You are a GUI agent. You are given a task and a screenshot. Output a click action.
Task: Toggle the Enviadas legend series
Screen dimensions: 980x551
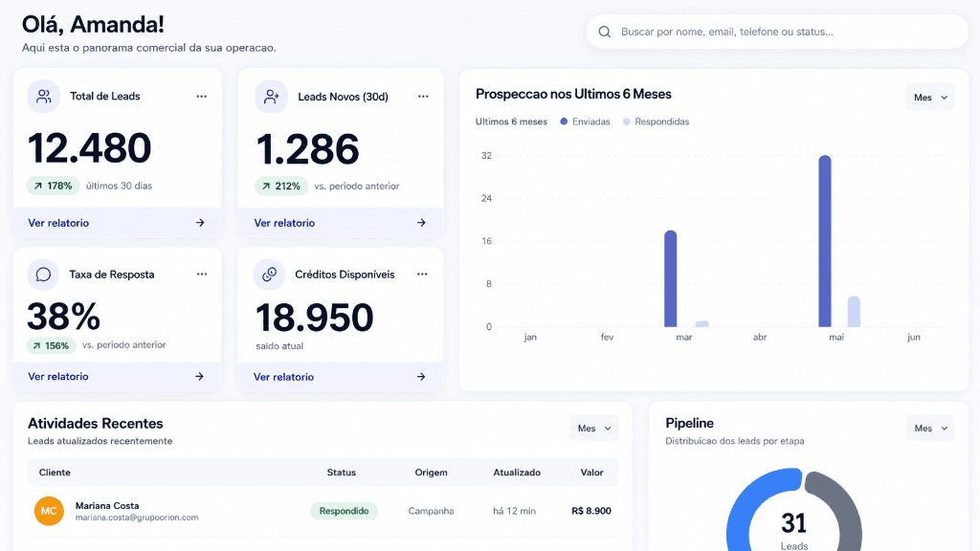tap(585, 121)
